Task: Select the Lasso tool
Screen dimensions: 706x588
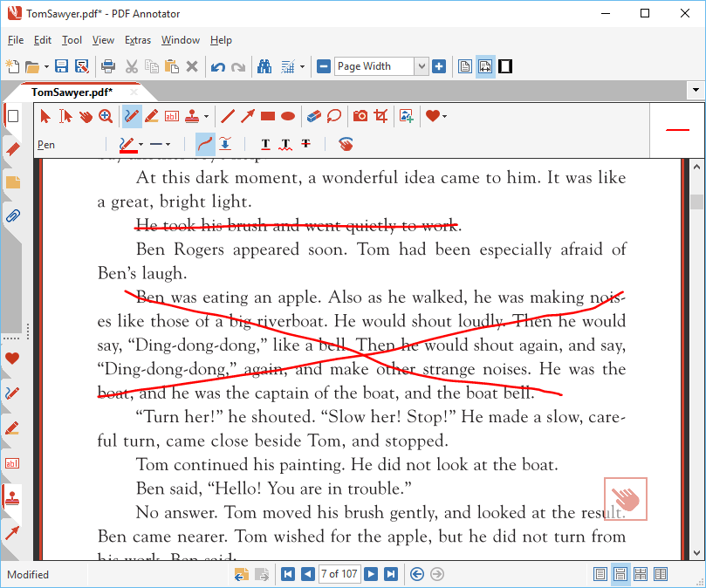Action: pos(334,117)
